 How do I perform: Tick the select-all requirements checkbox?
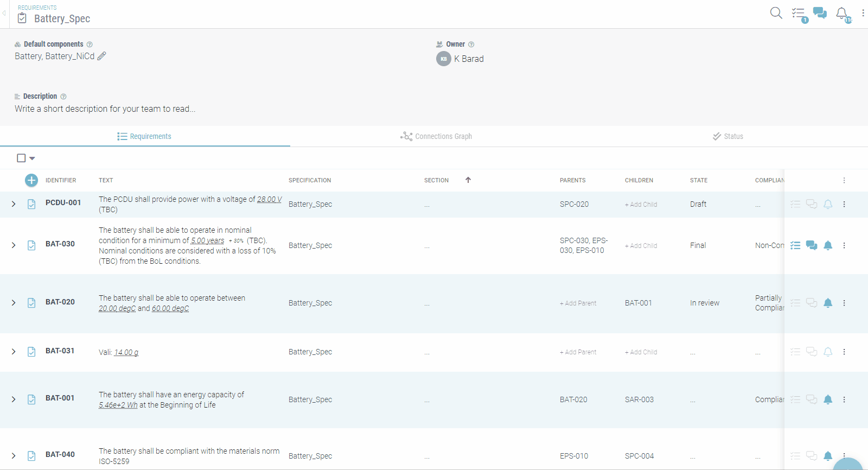click(21, 158)
